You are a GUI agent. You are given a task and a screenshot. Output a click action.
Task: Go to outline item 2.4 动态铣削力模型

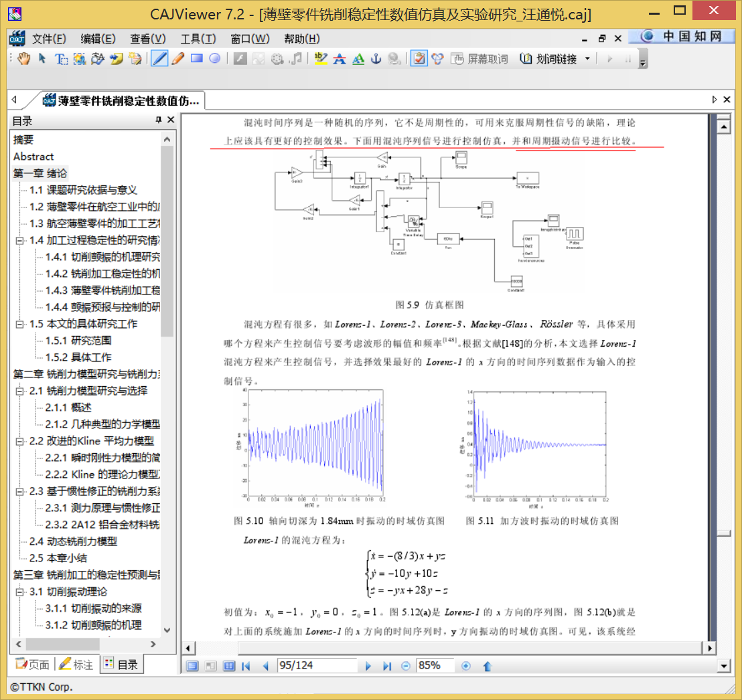(x=73, y=541)
